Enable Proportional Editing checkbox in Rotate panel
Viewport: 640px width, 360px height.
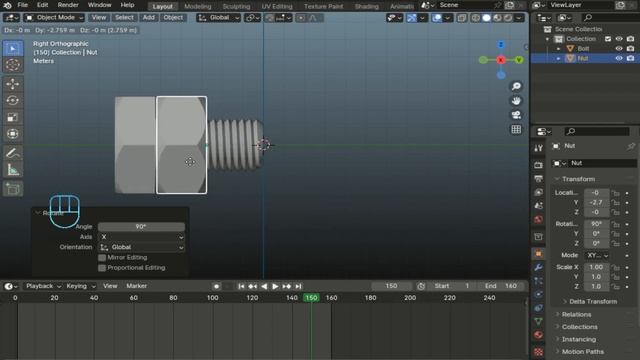(102, 268)
